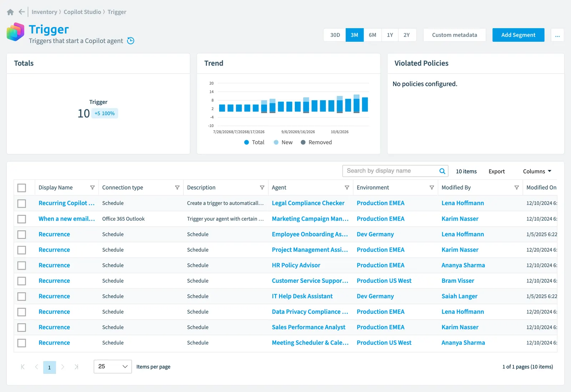This screenshot has height=392, width=571.
Task: Open the history clock icon beside subtitle
Action: click(x=131, y=41)
